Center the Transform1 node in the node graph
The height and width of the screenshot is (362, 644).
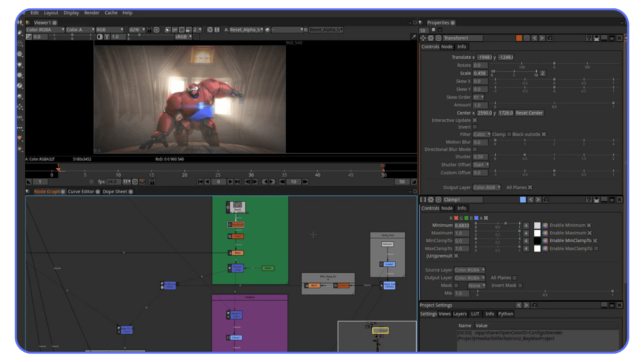pyautogui.click(x=423, y=38)
